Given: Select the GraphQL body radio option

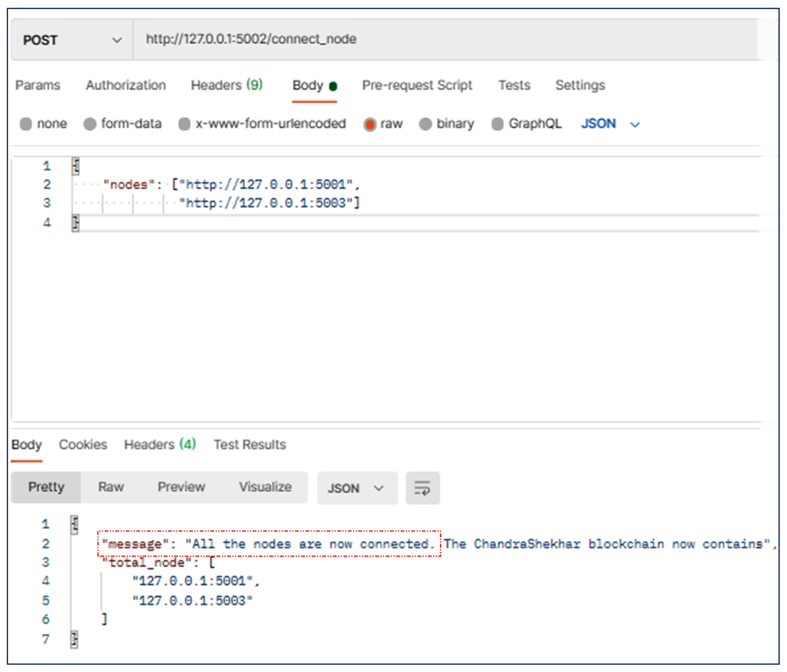Looking at the screenshot, I should click(497, 124).
